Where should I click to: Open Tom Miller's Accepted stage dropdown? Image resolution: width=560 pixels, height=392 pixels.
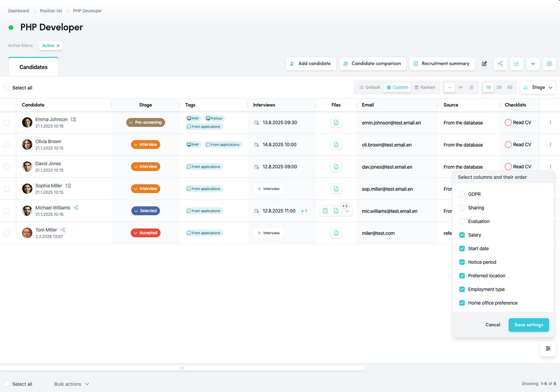(146, 233)
